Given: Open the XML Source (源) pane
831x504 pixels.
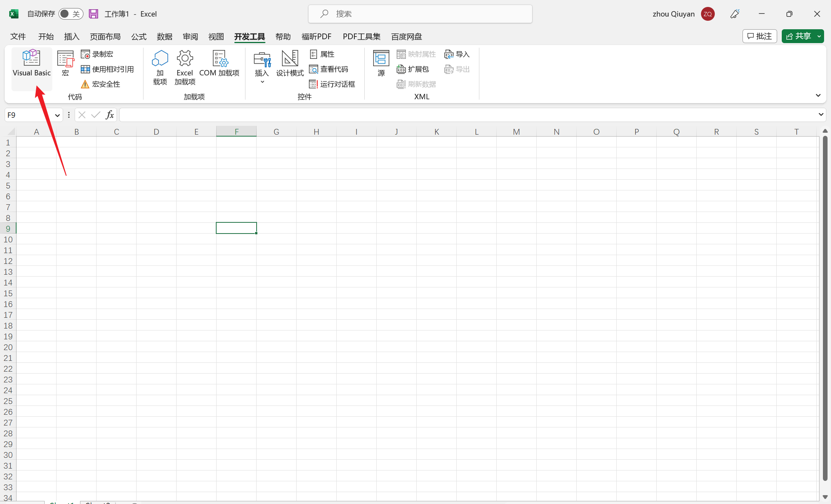Looking at the screenshot, I should pos(381,63).
